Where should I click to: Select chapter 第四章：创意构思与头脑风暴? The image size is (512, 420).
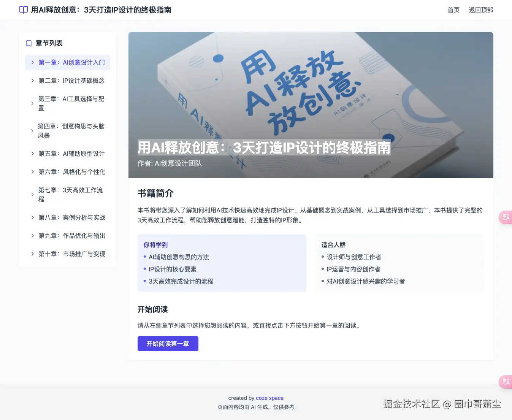coord(71,130)
